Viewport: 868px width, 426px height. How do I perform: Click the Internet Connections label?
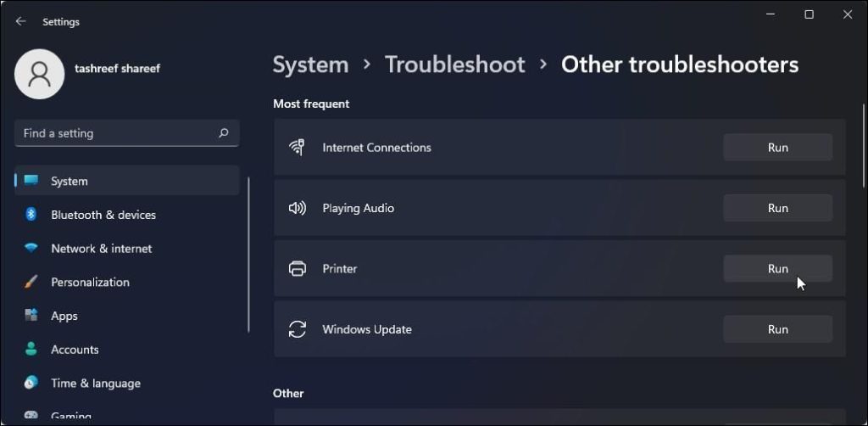(x=376, y=148)
